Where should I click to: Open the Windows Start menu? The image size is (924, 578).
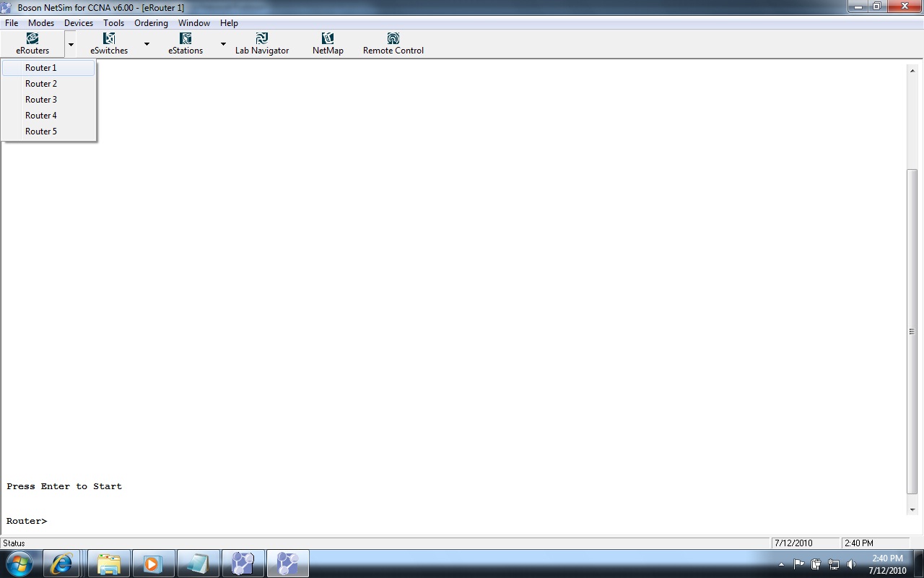point(19,564)
